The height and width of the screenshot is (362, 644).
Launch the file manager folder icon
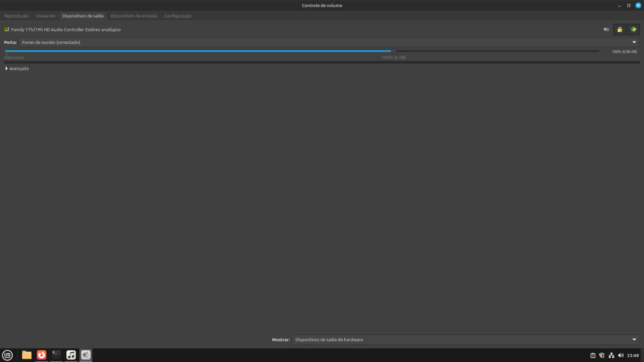pyautogui.click(x=27, y=355)
